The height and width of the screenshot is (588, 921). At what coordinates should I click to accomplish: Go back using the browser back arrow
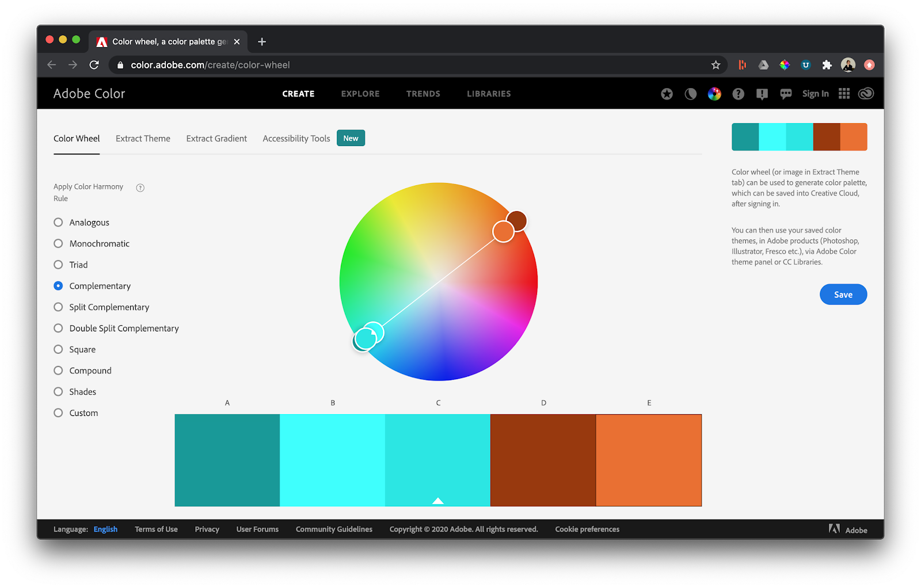pos(52,65)
